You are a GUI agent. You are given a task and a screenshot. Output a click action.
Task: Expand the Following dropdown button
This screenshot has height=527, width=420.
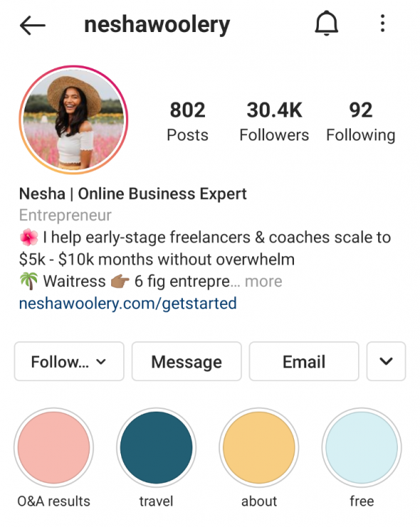click(69, 361)
